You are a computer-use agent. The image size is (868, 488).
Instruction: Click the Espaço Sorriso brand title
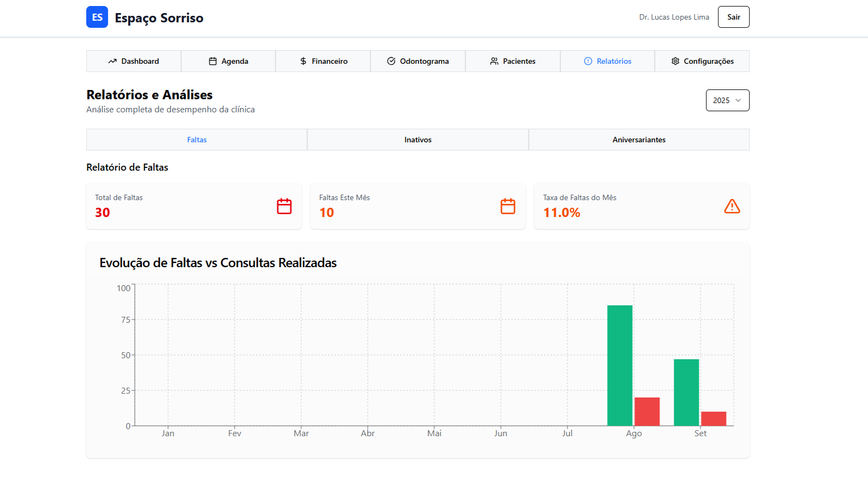(159, 18)
